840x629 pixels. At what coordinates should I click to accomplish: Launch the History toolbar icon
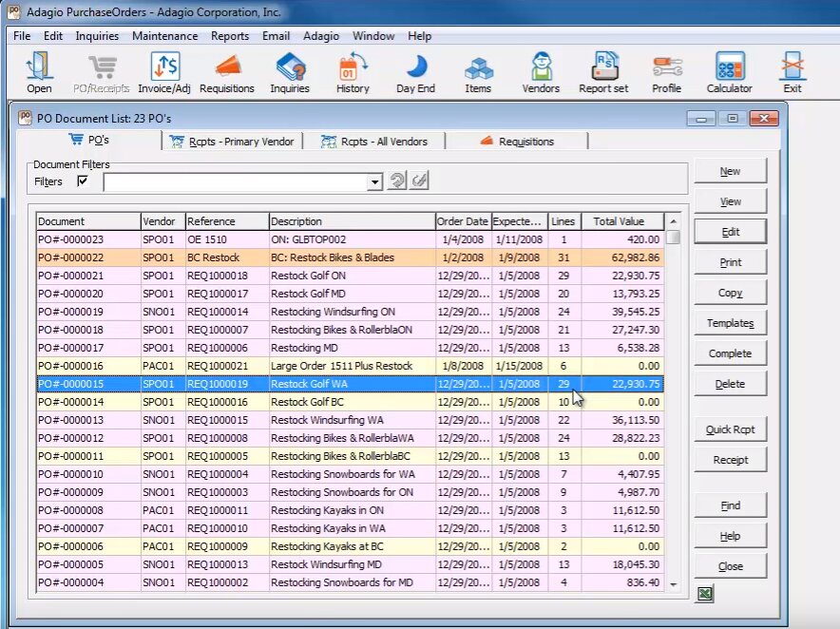[353, 72]
